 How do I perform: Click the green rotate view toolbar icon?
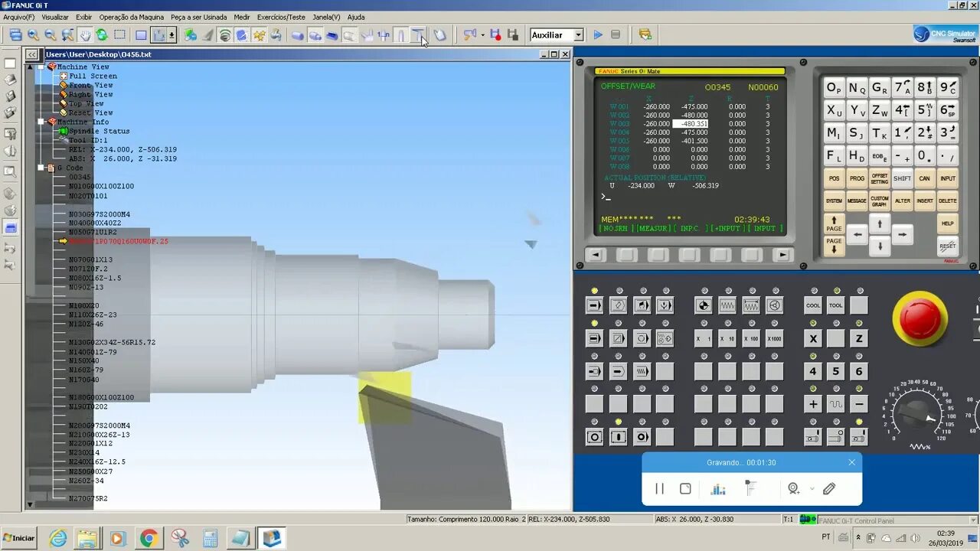[x=101, y=35]
